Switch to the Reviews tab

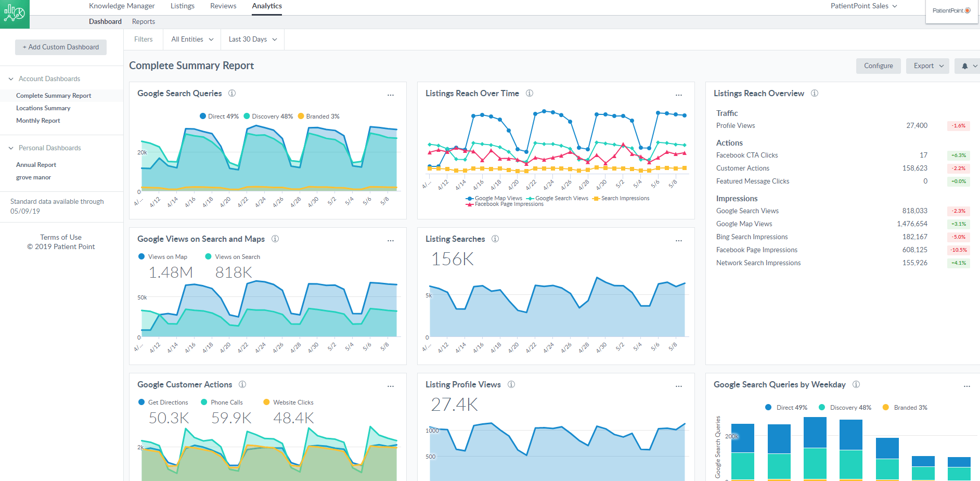[223, 6]
